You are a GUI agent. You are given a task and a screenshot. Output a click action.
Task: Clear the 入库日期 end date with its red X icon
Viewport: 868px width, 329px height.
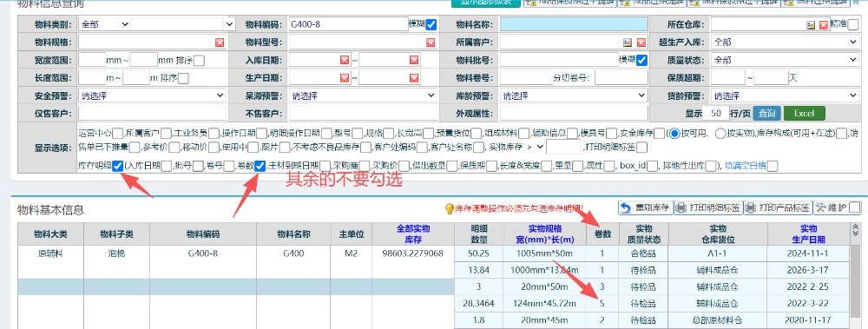[x=413, y=60]
